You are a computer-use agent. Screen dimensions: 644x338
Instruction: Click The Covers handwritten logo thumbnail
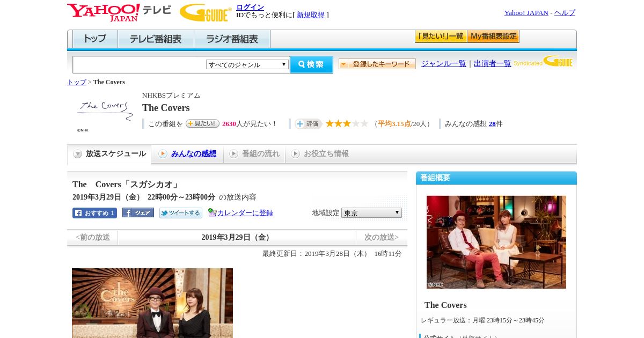105,112
